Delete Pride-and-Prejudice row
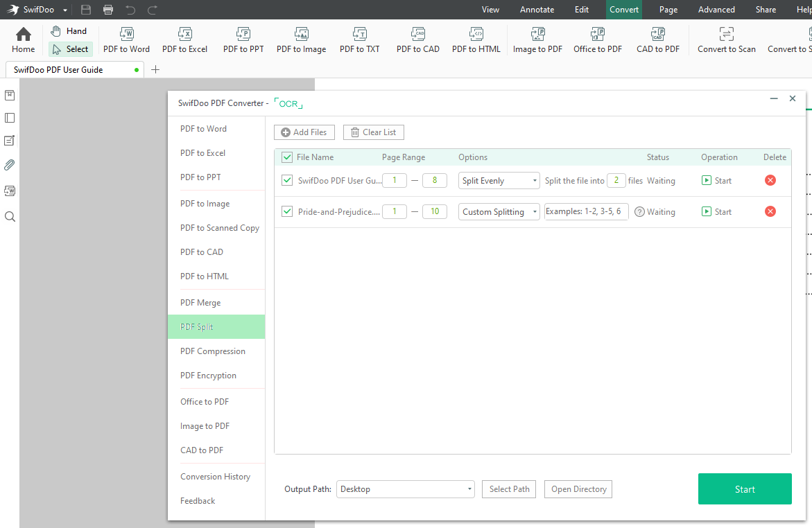Viewport: 812px width, 528px height. coord(770,211)
